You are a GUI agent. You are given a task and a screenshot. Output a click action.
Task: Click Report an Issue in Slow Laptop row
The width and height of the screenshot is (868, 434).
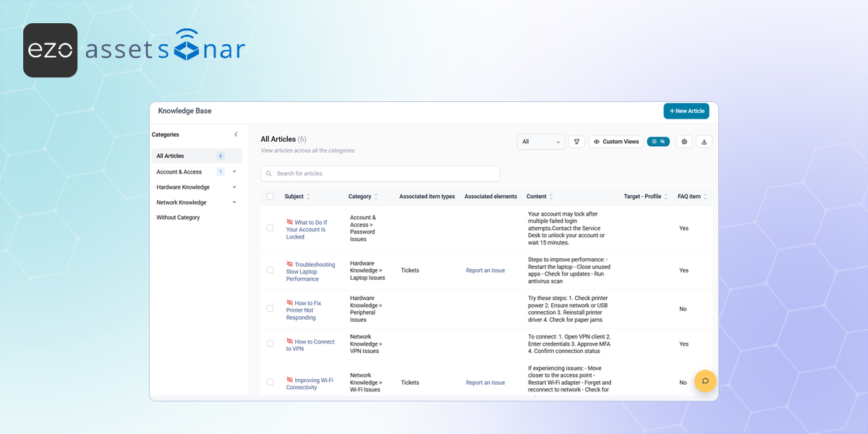(485, 271)
